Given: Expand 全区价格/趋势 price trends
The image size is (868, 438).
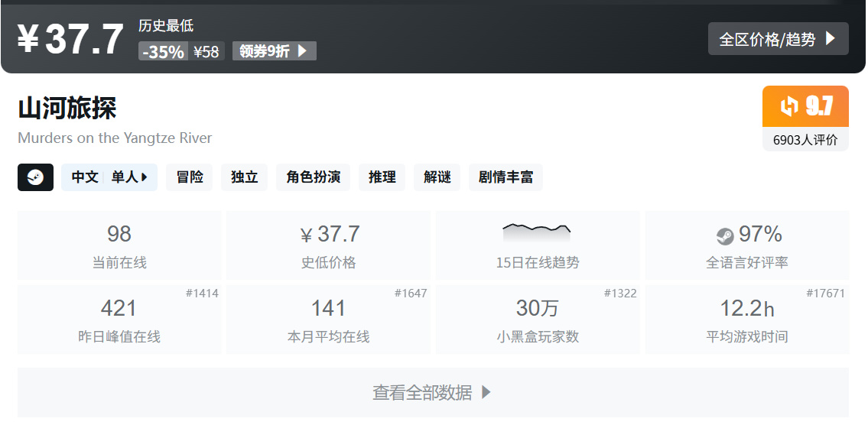Looking at the screenshot, I should coord(778,39).
